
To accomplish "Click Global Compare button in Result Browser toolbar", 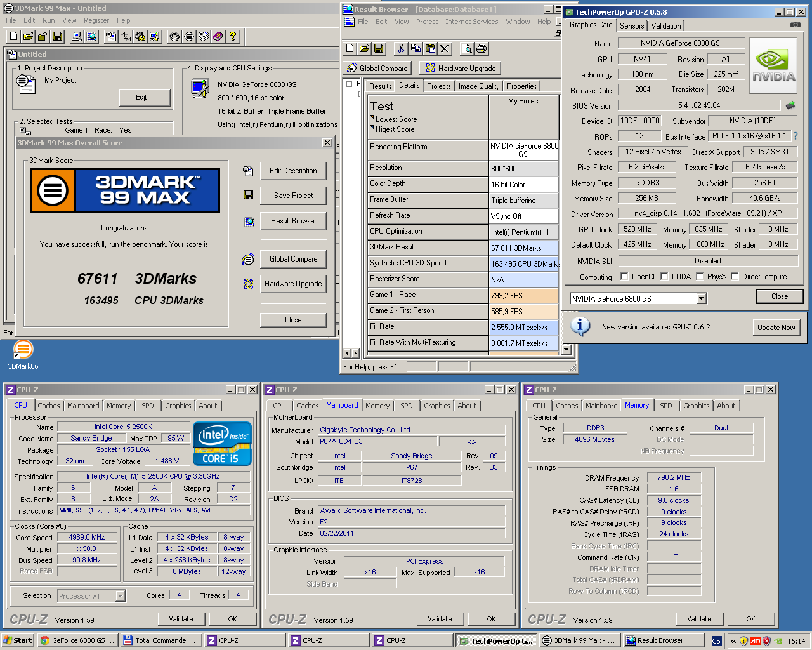I will [x=377, y=69].
